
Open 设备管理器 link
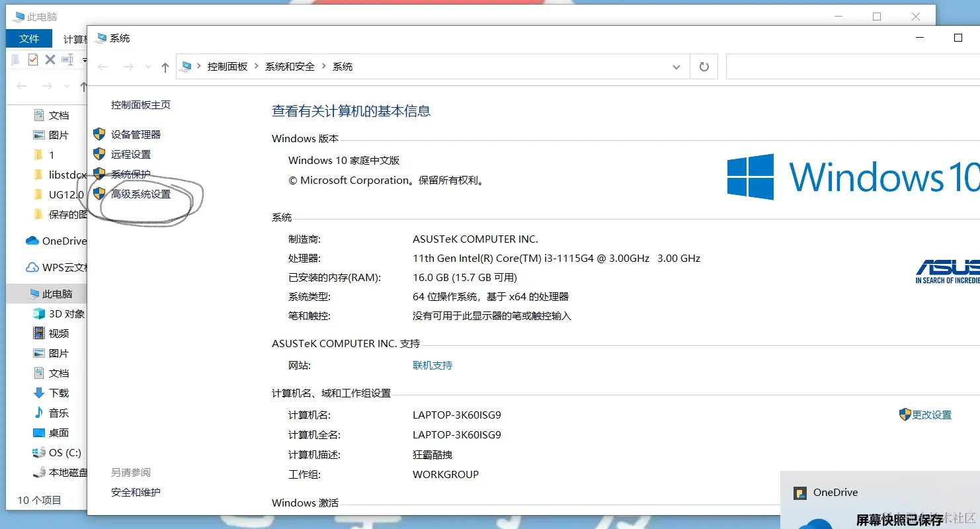[x=136, y=134]
